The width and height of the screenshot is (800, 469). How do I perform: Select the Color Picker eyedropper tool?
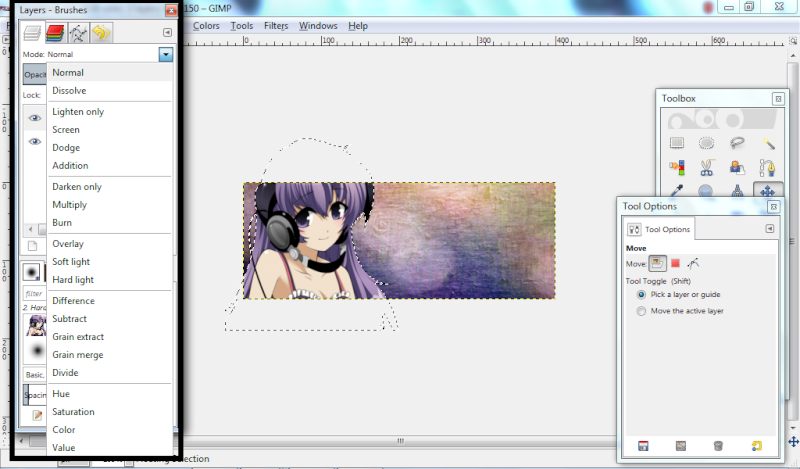(x=677, y=191)
